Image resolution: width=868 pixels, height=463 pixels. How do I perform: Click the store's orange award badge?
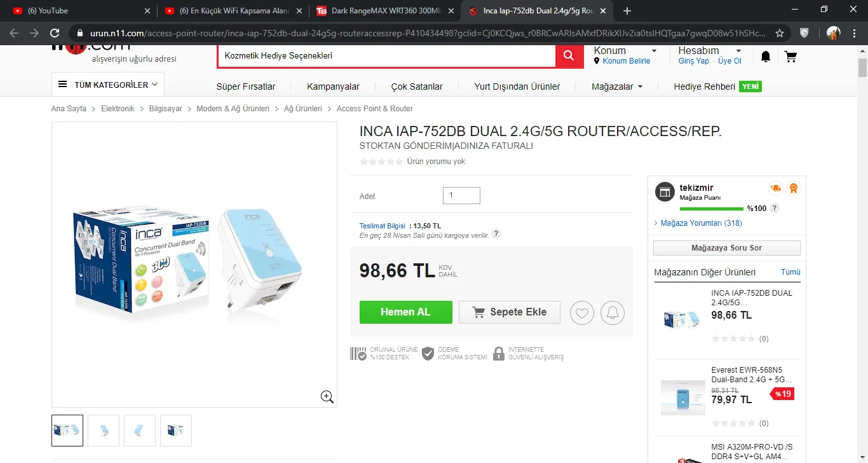coord(793,188)
